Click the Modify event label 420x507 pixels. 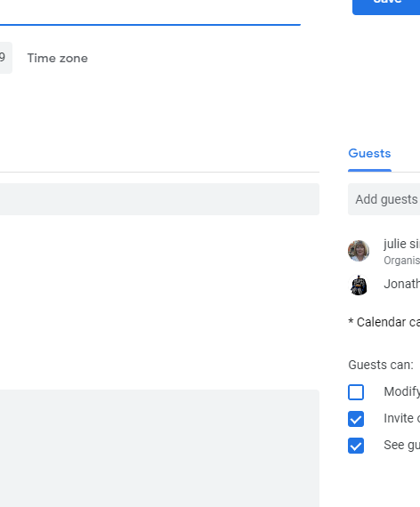[x=401, y=392]
